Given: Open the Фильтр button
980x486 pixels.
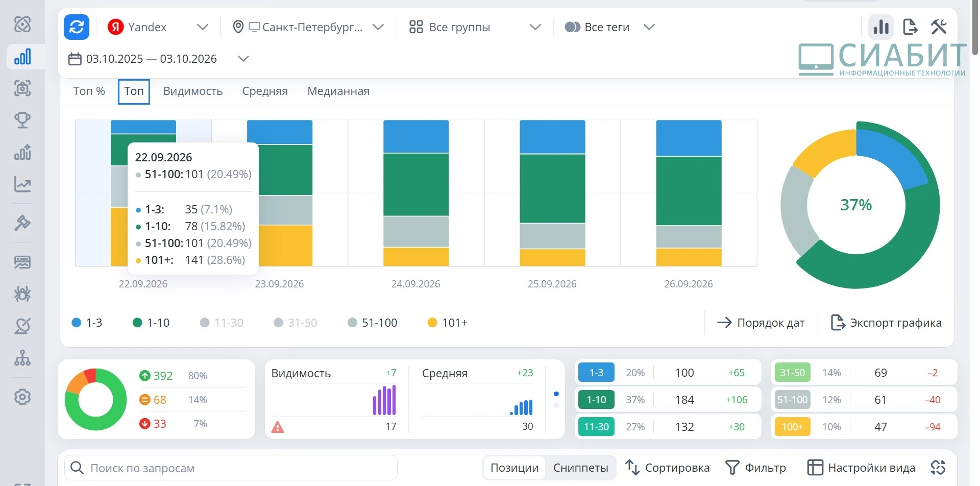Looking at the screenshot, I should [756, 468].
